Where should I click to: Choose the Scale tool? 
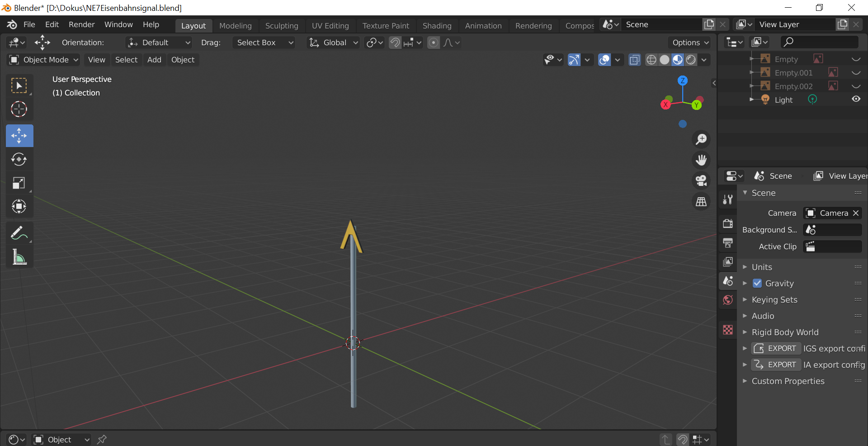click(x=19, y=183)
